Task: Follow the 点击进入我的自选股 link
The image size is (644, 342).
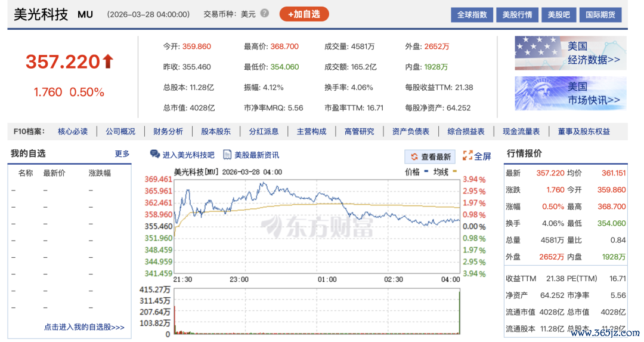Action: coord(84,327)
